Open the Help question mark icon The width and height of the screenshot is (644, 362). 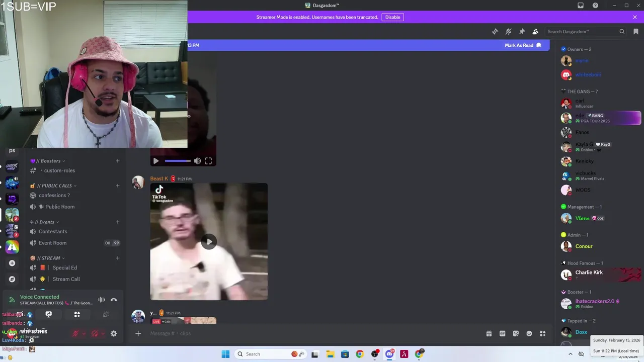(595, 6)
